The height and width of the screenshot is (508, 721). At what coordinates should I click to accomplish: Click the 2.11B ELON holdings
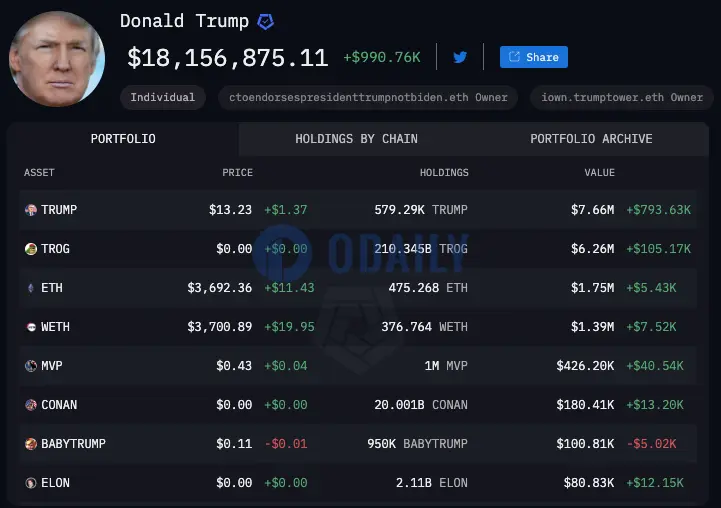tap(432, 483)
